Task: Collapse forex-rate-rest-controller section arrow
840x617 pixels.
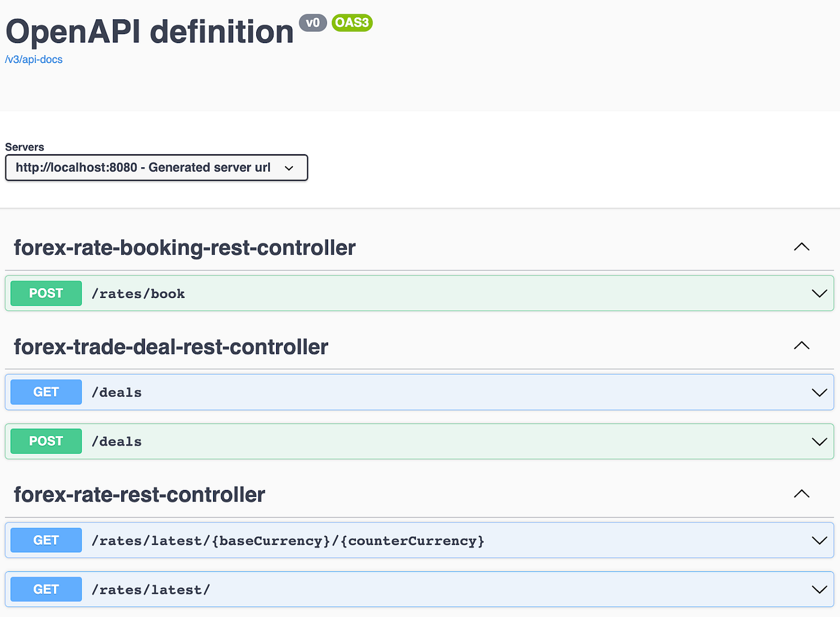Action: click(802, 494)
